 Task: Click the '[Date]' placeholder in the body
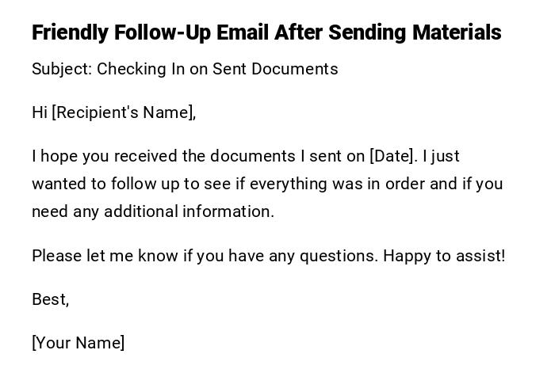(392, 156)
